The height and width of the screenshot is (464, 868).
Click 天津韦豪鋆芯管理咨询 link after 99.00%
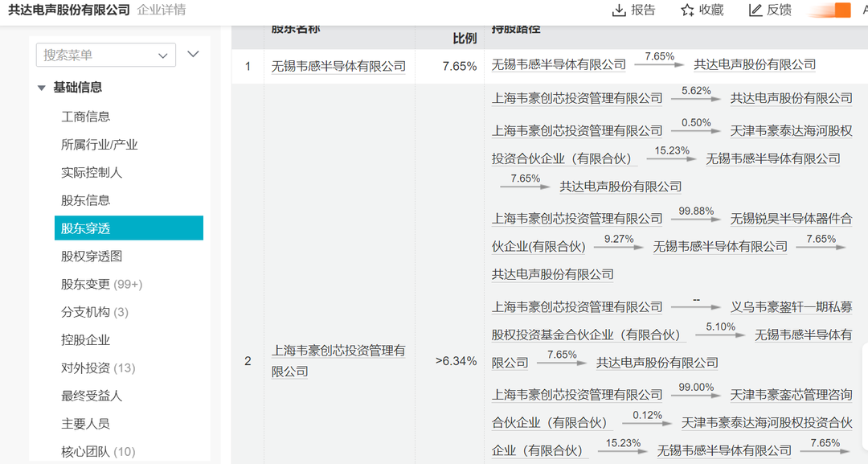[x=791, y=395]
